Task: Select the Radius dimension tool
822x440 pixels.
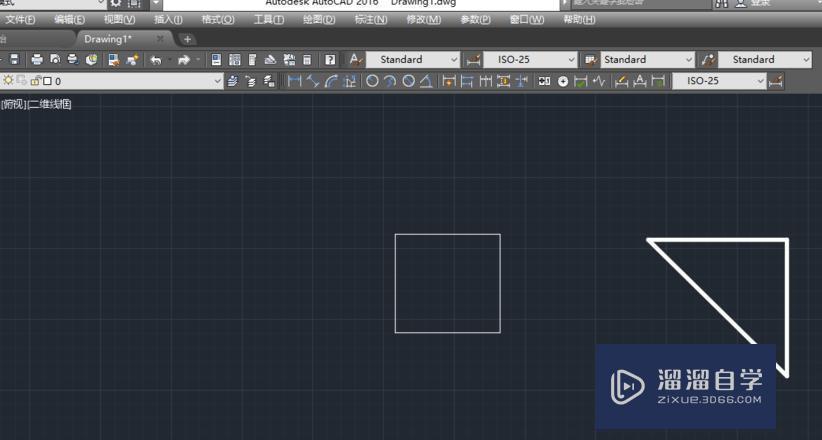Action: 372,81
